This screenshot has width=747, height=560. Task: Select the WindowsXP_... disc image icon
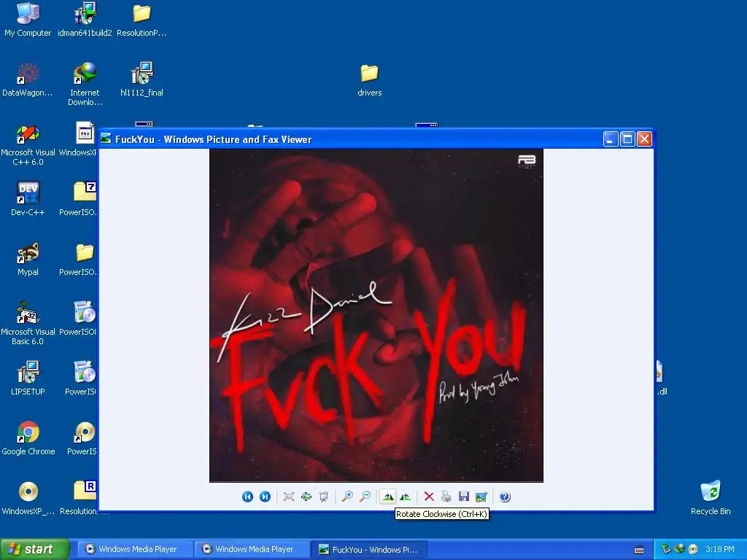pyautogui.click(x=28, y=498)
